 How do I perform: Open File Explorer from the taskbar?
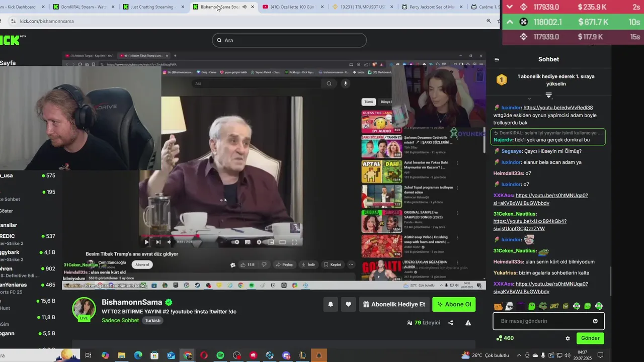click(x=121, y=355)
